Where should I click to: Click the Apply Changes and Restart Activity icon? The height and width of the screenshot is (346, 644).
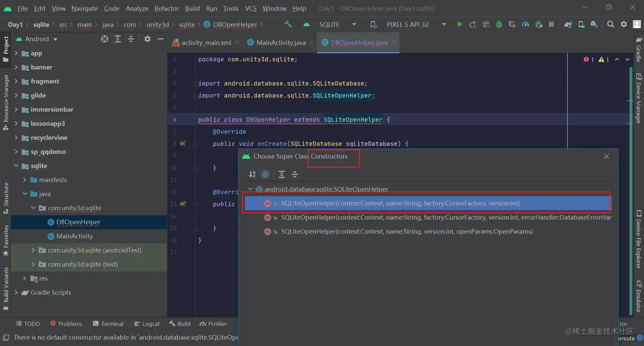473,24
